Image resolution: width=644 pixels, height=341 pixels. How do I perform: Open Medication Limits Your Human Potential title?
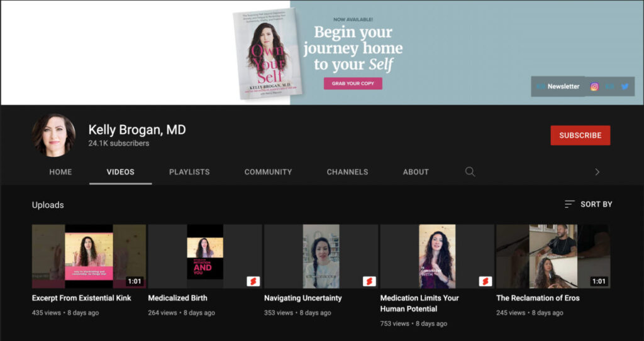(419, 303)
